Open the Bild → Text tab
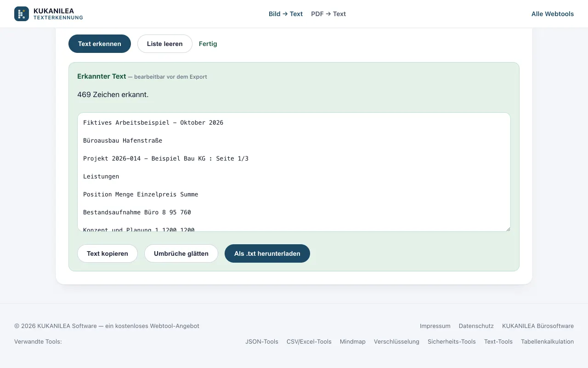The height and width of the screenshot is (368, 588). click(286, 14)
